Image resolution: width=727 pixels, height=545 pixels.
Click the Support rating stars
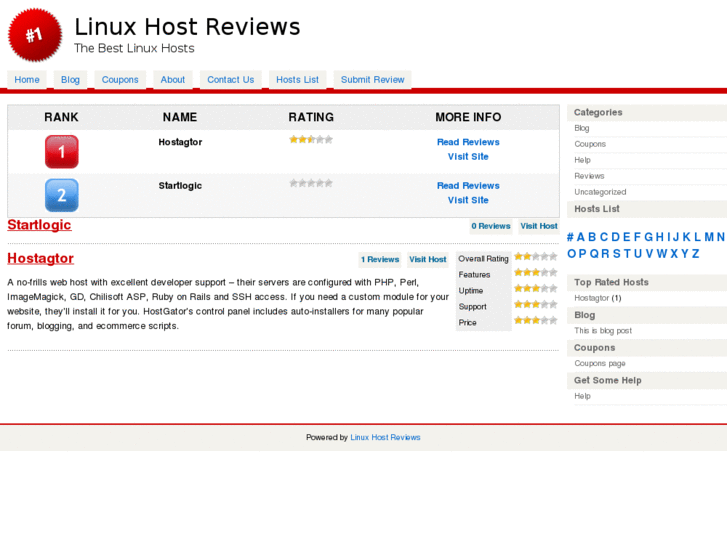(x=536, y=304)
